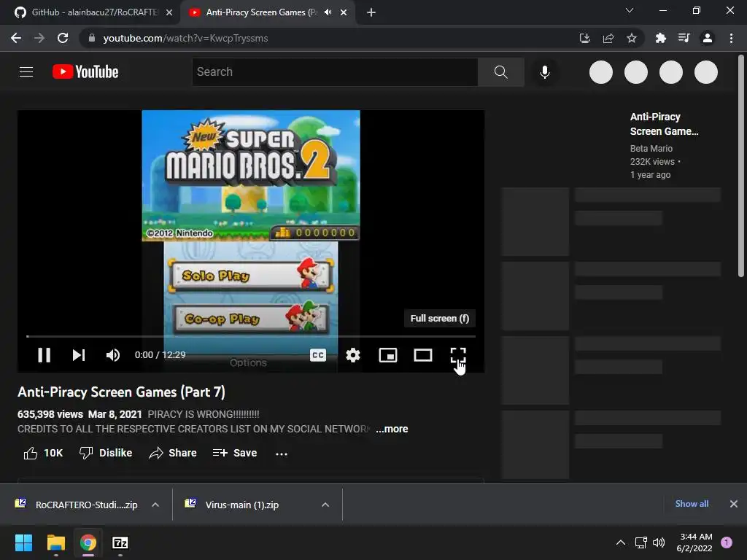Viewport: 747px width, 560px height.
Task: Open the Windows Start menu
Action: [23, 542]
